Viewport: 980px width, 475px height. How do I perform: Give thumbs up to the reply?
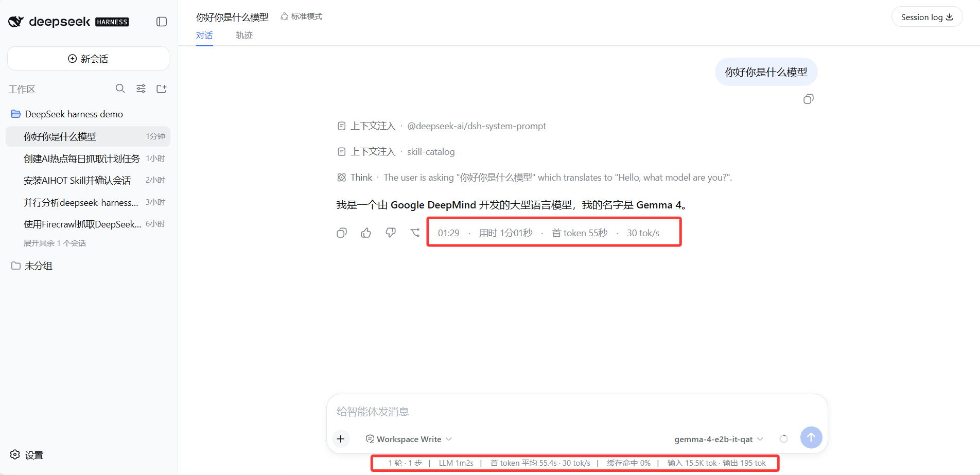(x=366, y=233)
